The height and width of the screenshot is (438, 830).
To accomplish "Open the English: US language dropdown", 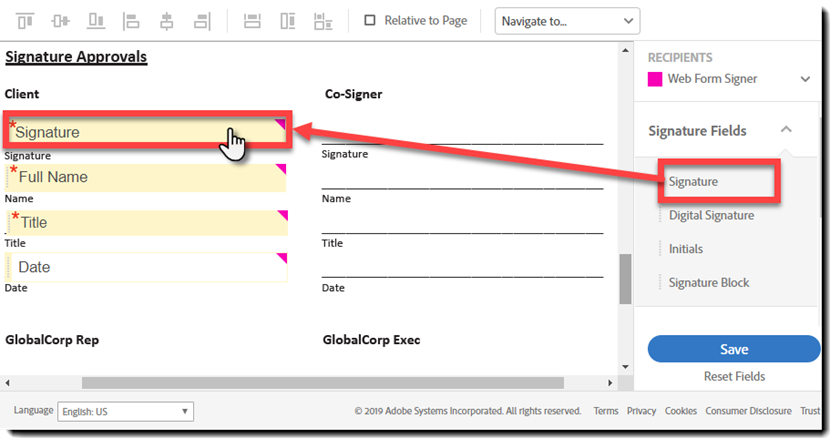I will pos(125,412).
